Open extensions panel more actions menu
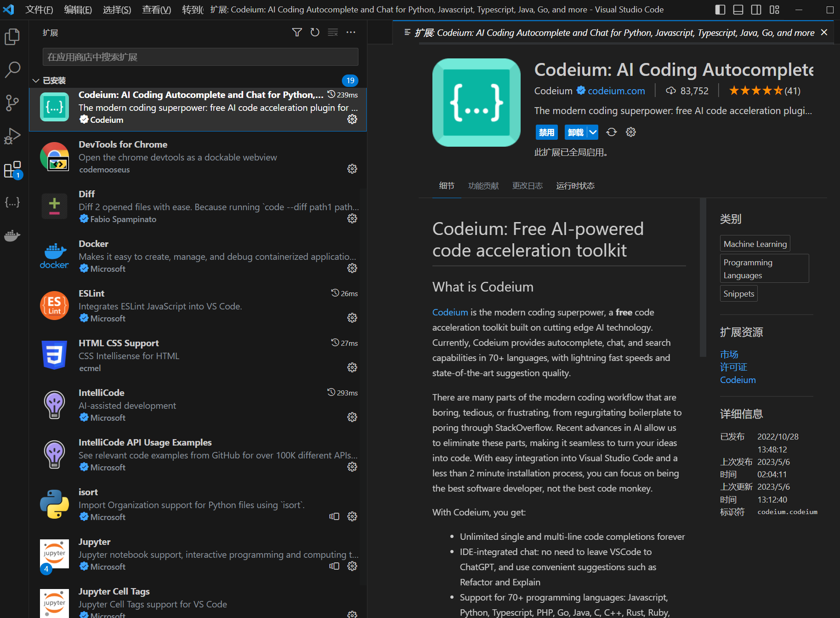The height and width of the screenshot is (618, 840). pyautogui.click(x=351, y=32)
